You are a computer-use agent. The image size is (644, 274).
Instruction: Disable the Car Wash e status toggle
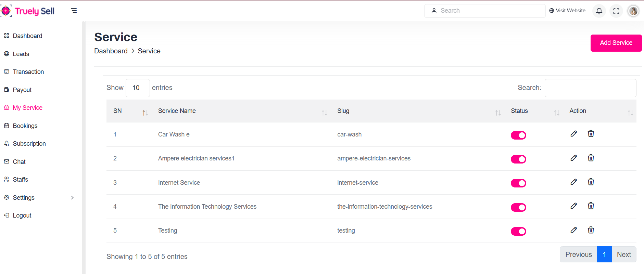(x=518, y=135)
